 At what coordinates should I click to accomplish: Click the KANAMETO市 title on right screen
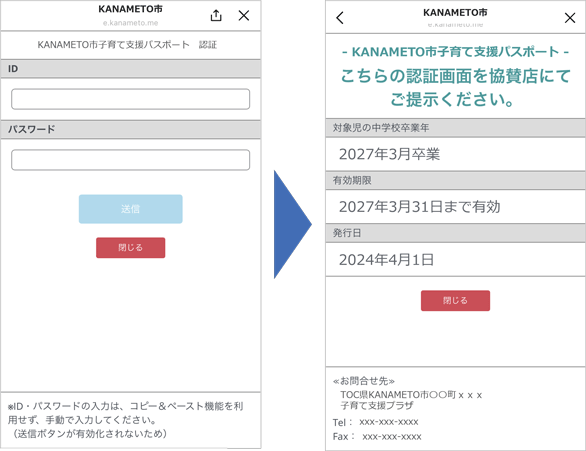[x=455, y=12]
